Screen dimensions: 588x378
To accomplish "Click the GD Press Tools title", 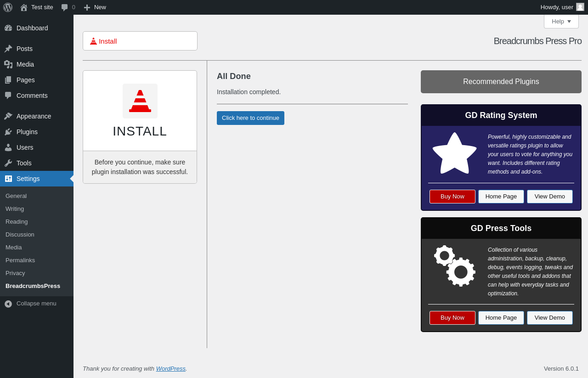I will pyautogui.click(x=501, y=229).
